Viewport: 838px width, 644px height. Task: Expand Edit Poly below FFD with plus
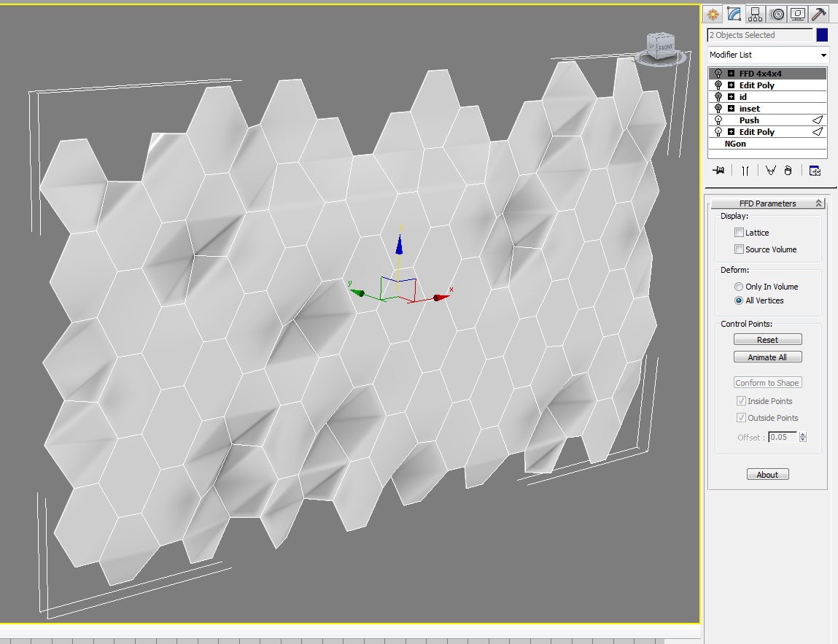(731, 85)
